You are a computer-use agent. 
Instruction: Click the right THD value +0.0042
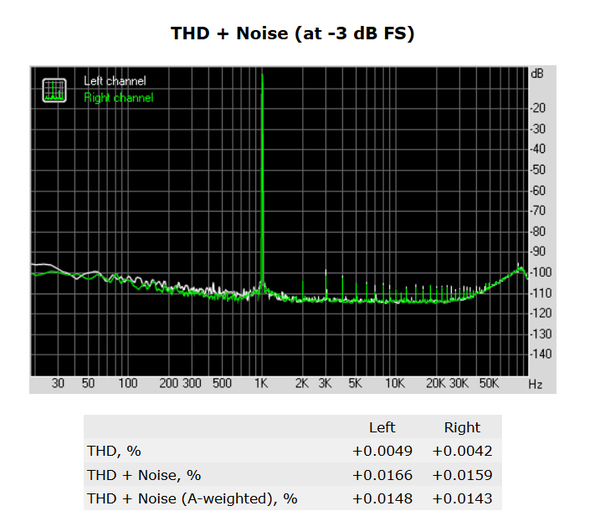tap(462, 451)
